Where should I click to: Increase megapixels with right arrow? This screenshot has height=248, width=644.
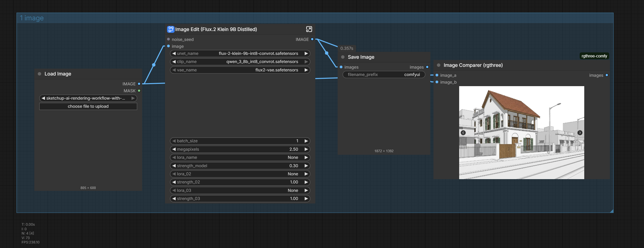(x=306, y=149)
